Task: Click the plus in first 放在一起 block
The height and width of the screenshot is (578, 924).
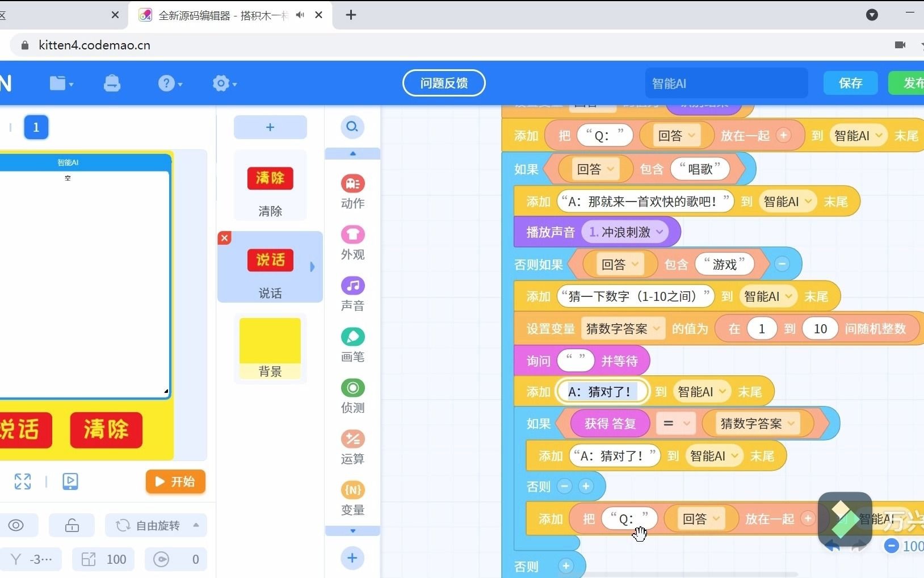Action: point(784,136)
